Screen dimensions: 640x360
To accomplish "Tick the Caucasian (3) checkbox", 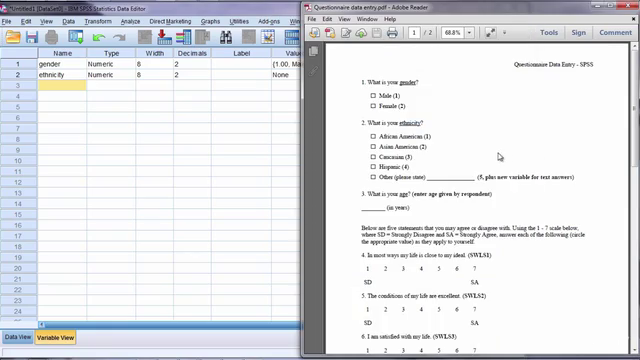I will (x=373, y=157).
